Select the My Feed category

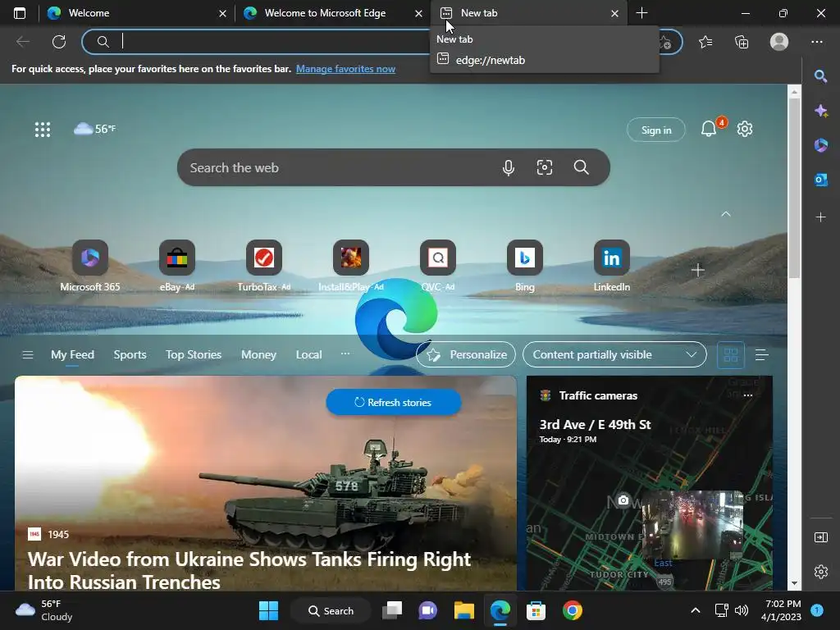click(x=72, y=354)
